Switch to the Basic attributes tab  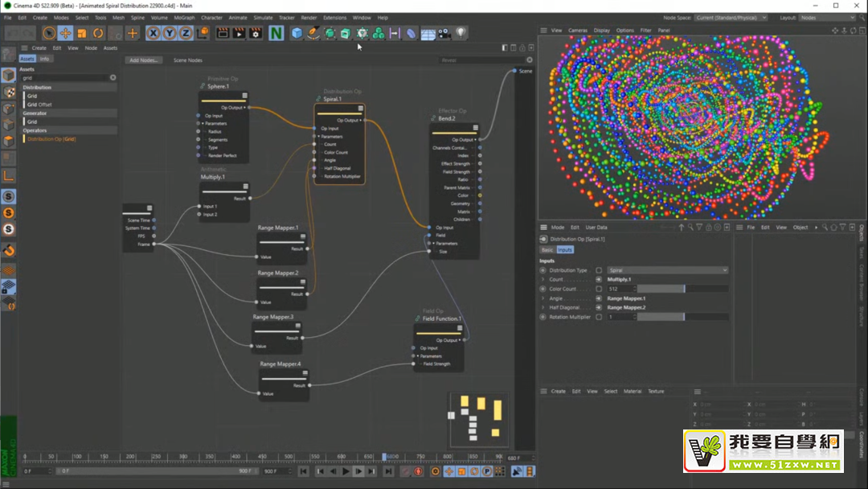click(x=547, y=250)
